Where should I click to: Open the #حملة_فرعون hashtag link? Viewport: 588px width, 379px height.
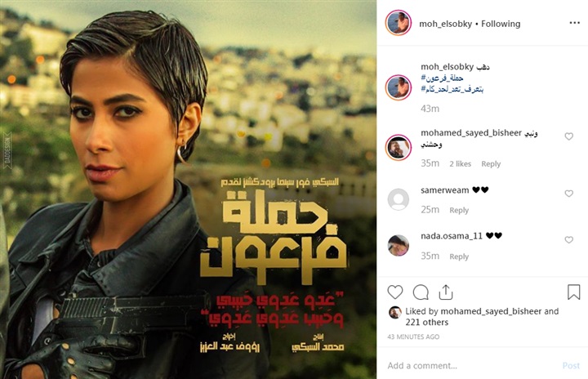pos(442,78)
